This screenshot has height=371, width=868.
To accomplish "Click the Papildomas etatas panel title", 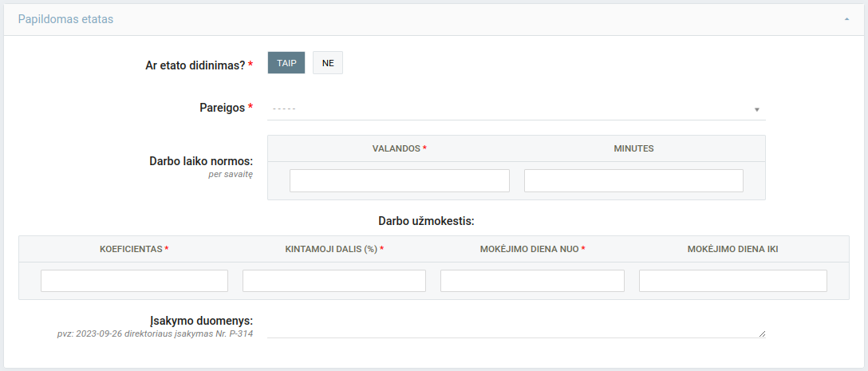I will (x=65, y=19).
